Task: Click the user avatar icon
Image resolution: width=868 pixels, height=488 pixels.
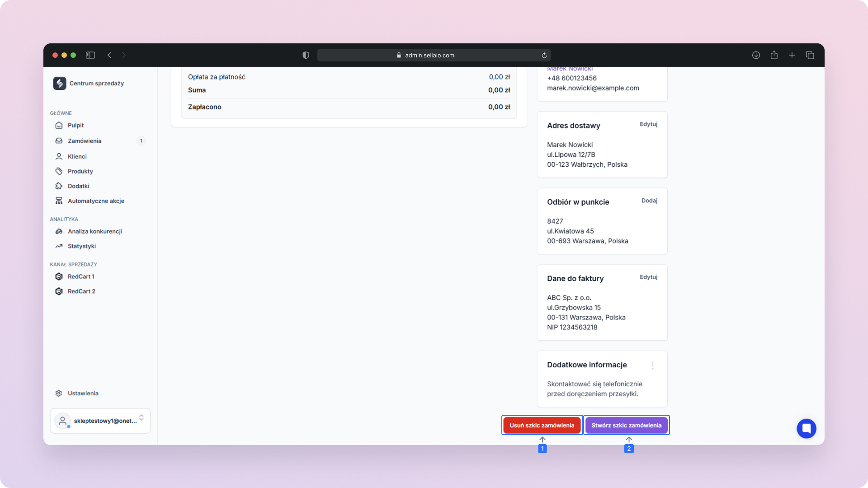Action: tap(62, 421)
